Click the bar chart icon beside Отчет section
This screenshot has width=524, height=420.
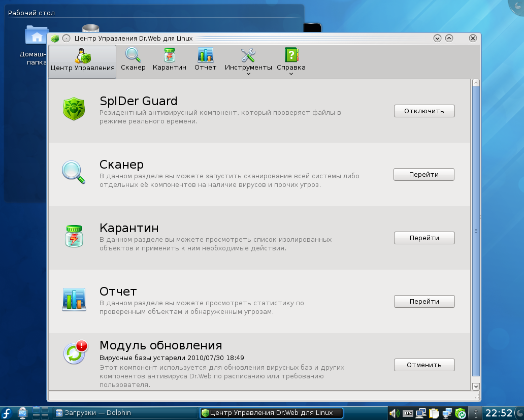74,299
